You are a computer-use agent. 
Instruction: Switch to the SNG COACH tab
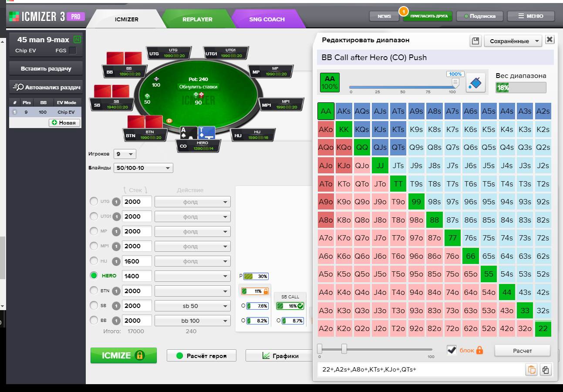(267, 20)
